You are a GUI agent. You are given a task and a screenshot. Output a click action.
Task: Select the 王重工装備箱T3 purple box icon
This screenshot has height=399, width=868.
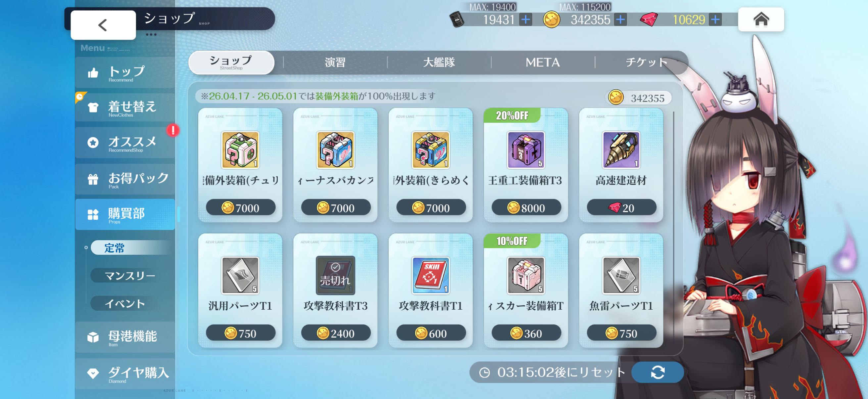click(526, 150)
